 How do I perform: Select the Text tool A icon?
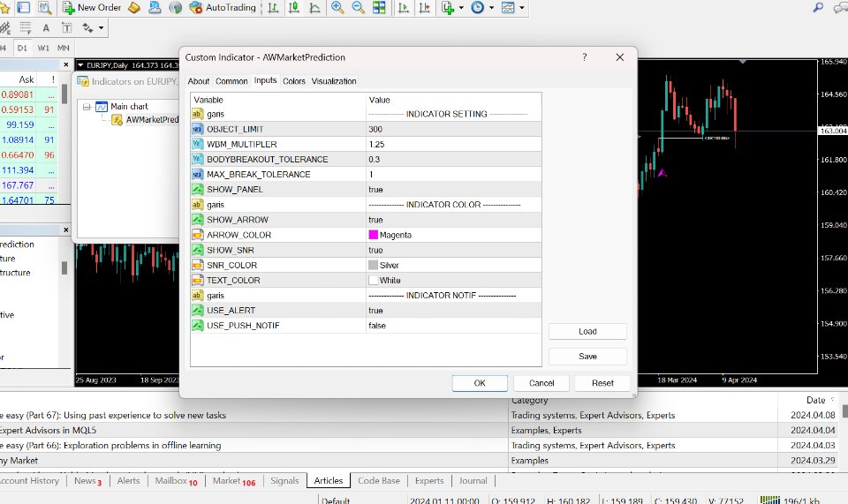(x=46, y=27)
